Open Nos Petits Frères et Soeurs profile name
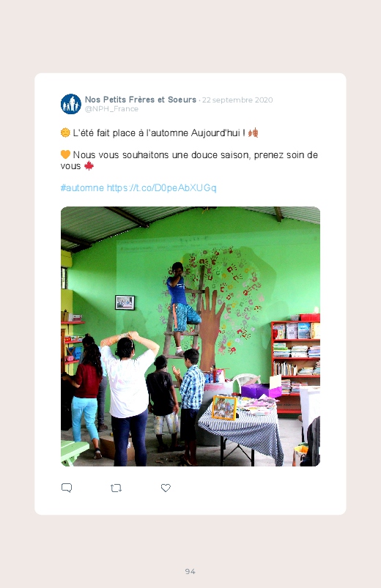This screenshot has width=381, height=588. (141, 100)
